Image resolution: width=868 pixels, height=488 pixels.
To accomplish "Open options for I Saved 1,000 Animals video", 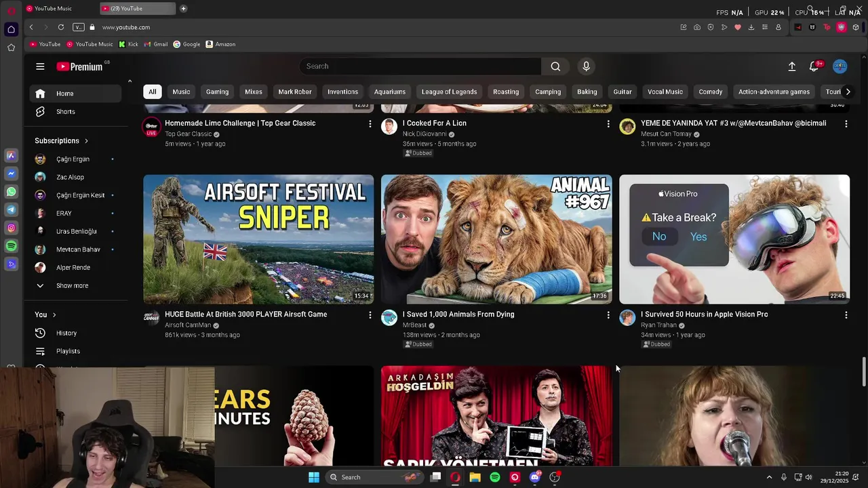I will click(x=608, y=315).
